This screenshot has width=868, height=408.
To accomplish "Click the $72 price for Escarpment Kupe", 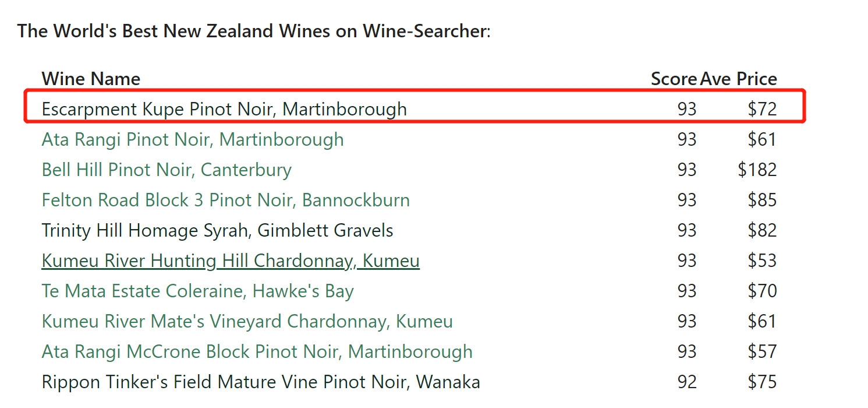I will point(762,109).
